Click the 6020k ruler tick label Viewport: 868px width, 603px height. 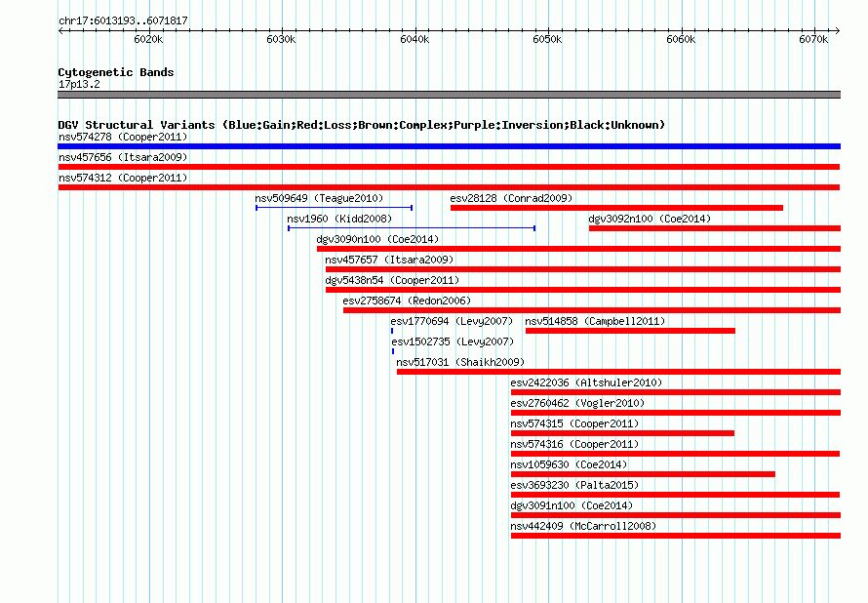pos(148,39)
